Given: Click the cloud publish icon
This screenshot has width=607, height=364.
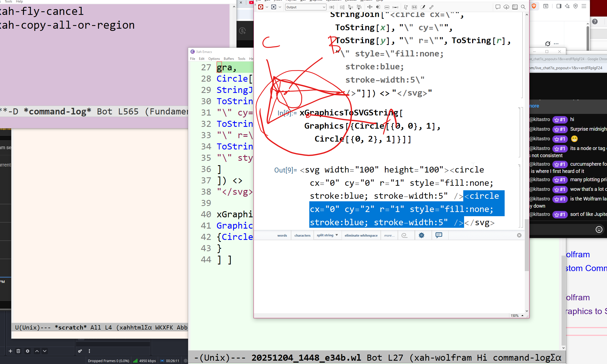Looking at the screenshot, I should 506,7.
